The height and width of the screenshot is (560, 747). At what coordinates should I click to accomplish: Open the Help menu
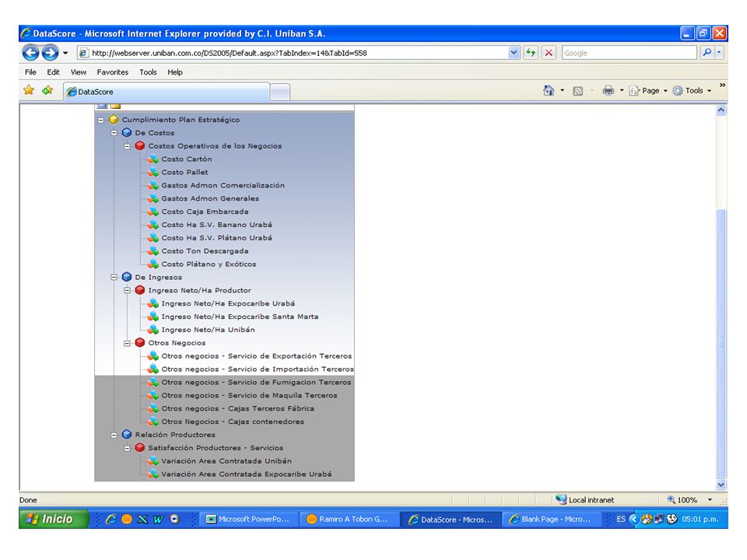coord(175,72)
